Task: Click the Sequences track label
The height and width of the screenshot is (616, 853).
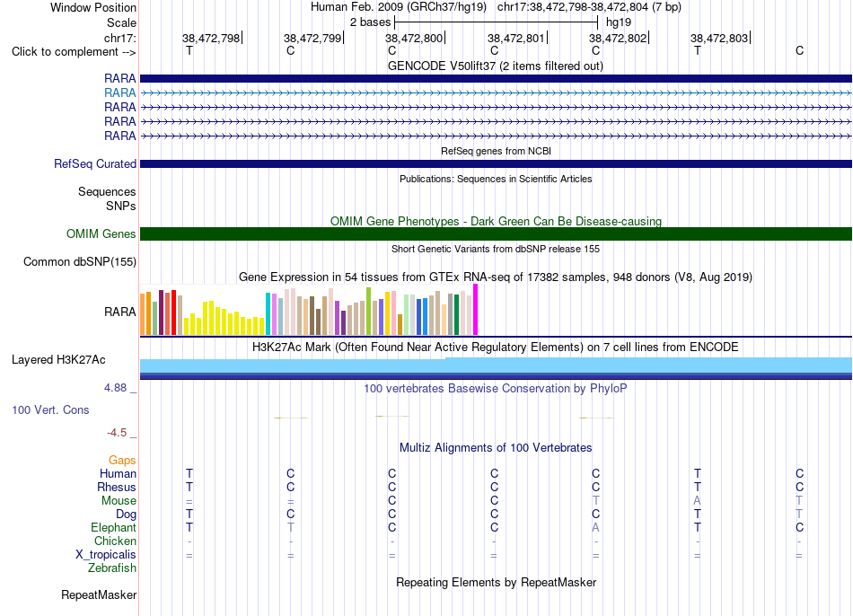Action: pyautogui.click(x=107, y=191)
